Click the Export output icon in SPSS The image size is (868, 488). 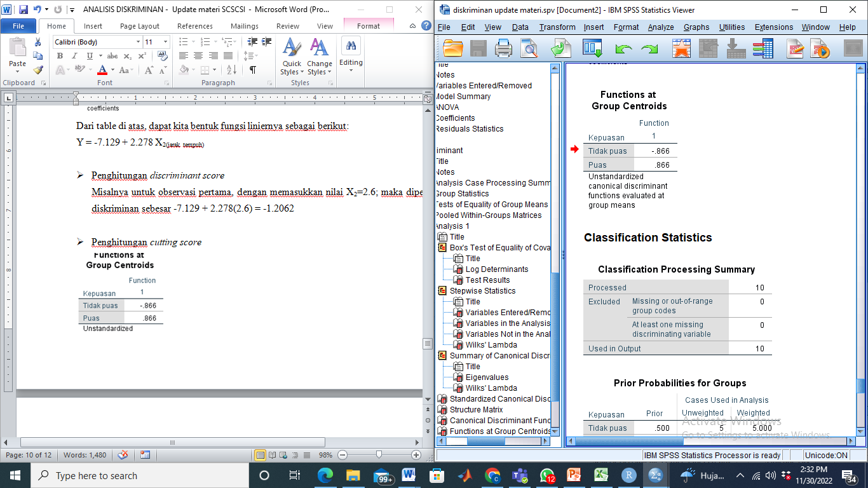coord(561,49)
